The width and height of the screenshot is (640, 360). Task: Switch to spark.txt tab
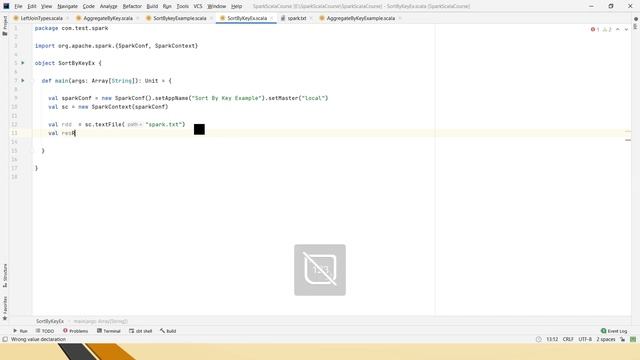(x=297, y=18)
